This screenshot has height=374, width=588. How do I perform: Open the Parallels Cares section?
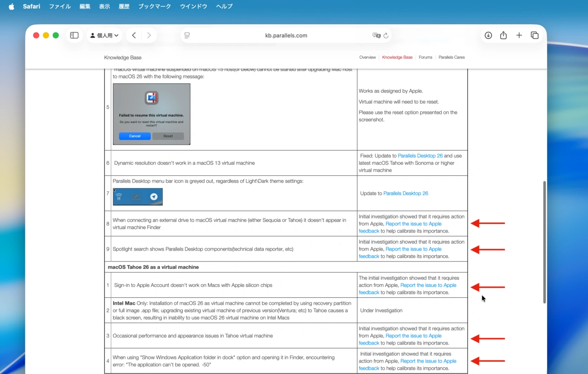point(451,57)
